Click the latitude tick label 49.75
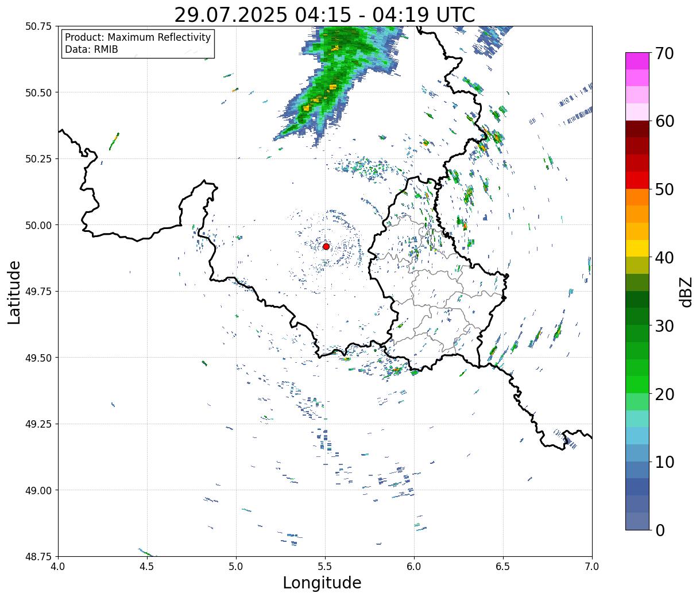 point(38,292)
